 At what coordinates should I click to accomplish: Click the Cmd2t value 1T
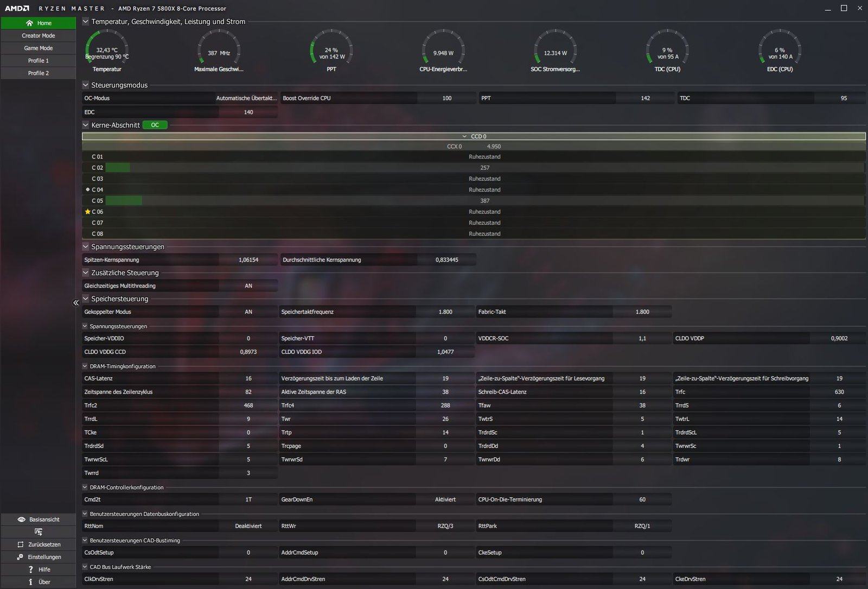coord(248,499)
